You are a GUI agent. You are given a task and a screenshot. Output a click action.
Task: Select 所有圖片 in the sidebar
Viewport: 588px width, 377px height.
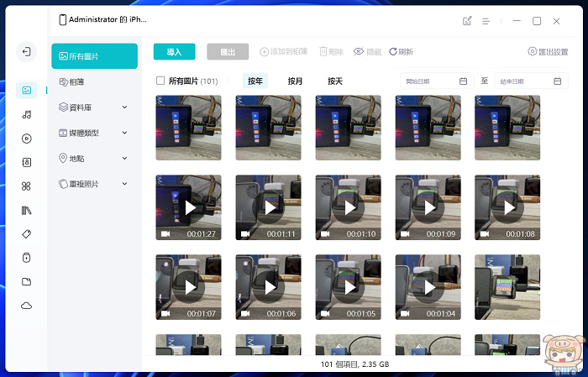94,56
